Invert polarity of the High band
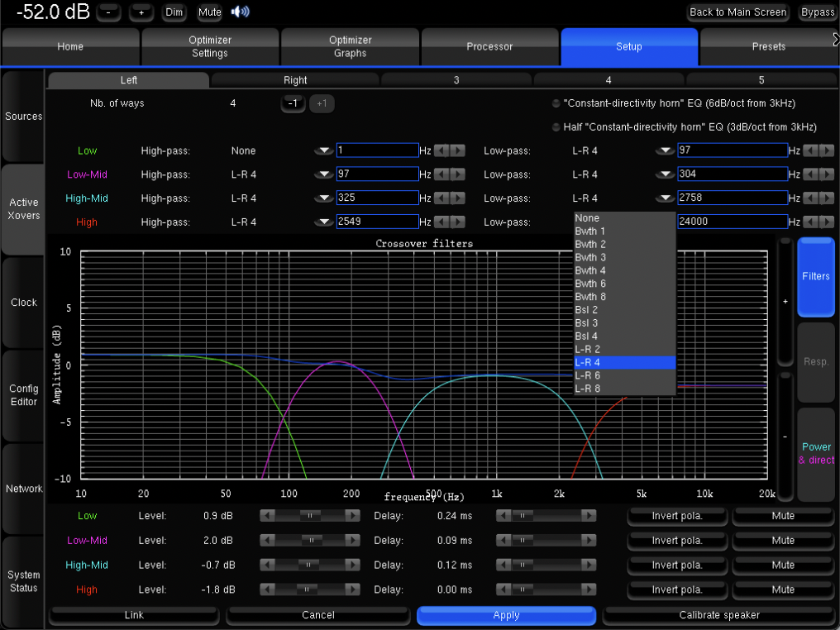This screenshot has height=630, width=840. click(677, 590)
